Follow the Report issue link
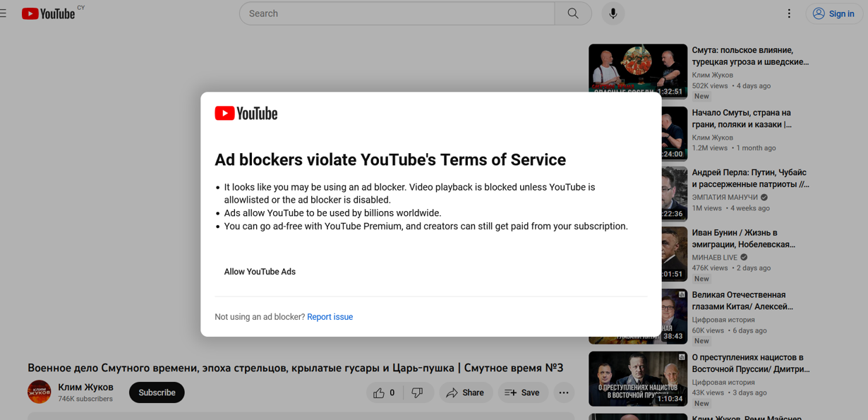This screenshot has height=420, width=868. pos(330,317)
